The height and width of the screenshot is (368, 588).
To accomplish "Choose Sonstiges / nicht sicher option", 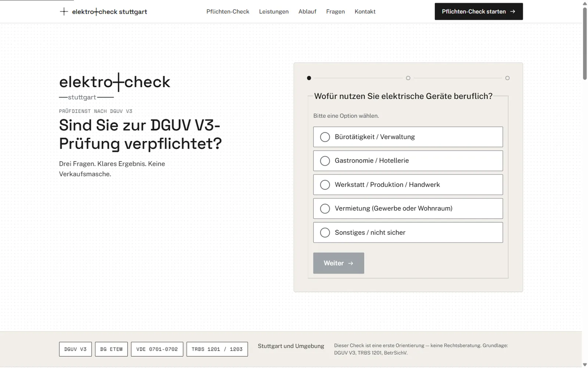I will 408,233.
